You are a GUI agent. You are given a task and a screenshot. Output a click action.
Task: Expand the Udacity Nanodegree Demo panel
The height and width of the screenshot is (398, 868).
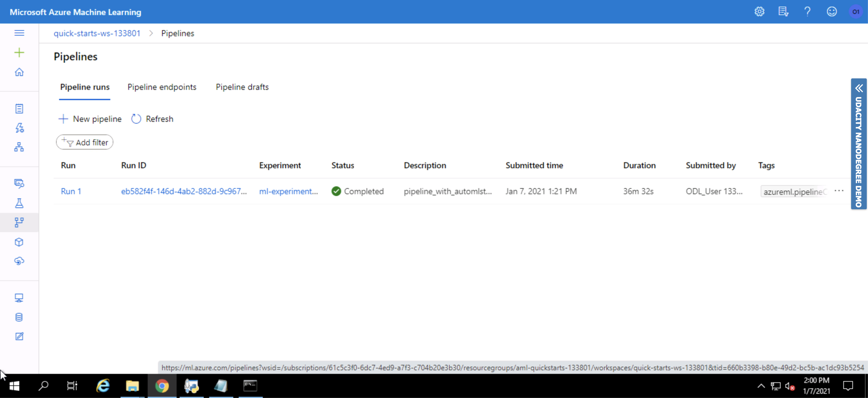point(859,89)
